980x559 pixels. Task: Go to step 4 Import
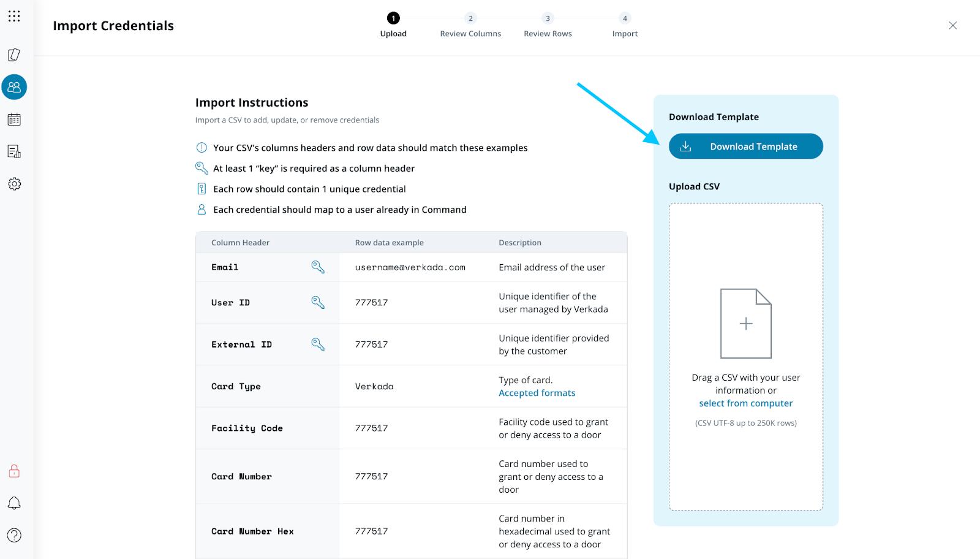[x=625, y=19]
